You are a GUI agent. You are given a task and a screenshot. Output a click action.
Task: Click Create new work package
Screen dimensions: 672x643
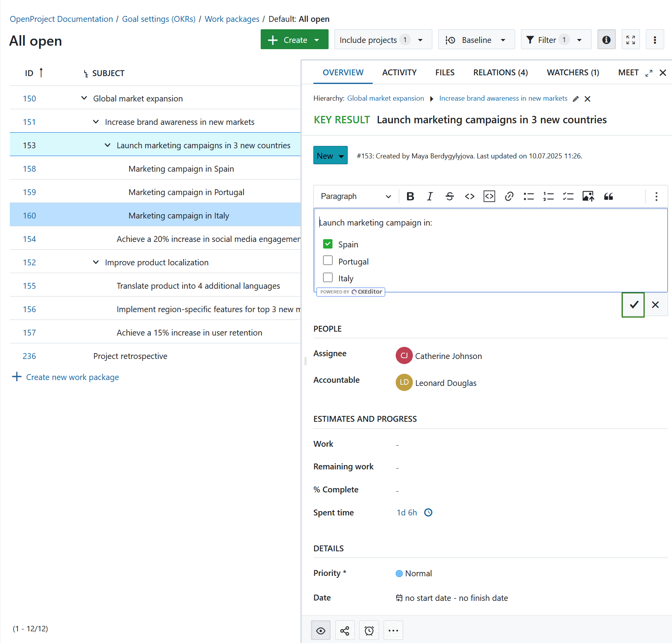pos(72,377)
